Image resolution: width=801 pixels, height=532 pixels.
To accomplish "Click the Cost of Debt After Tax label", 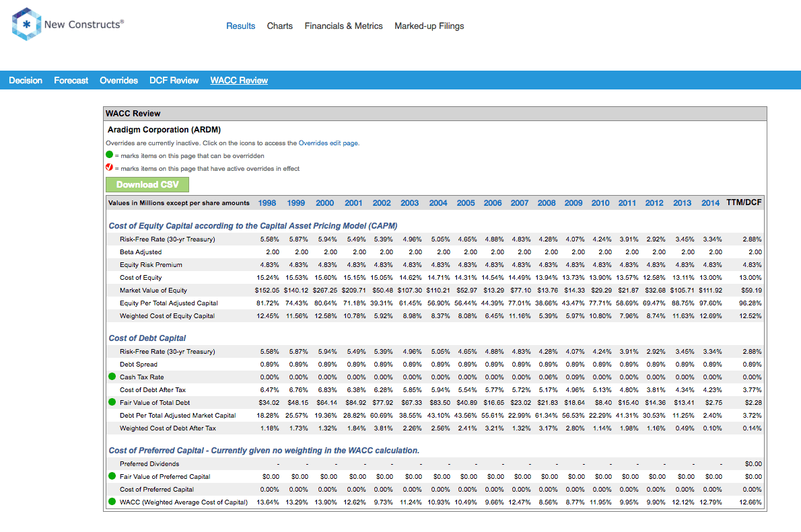I will (x=153, y=390).
